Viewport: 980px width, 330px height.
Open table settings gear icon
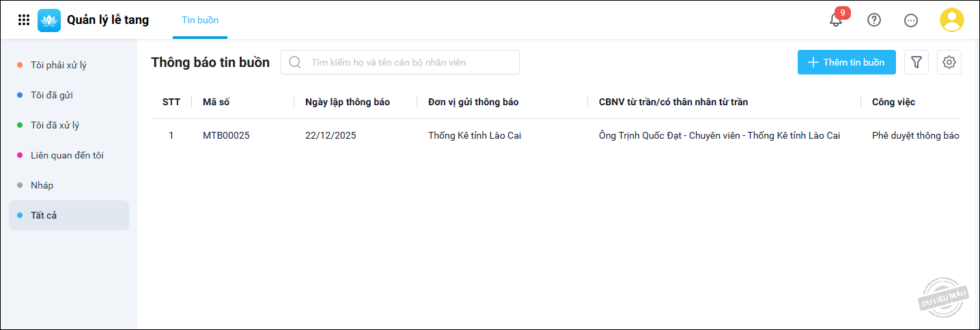pyautogui.click(x=949, y=62)
